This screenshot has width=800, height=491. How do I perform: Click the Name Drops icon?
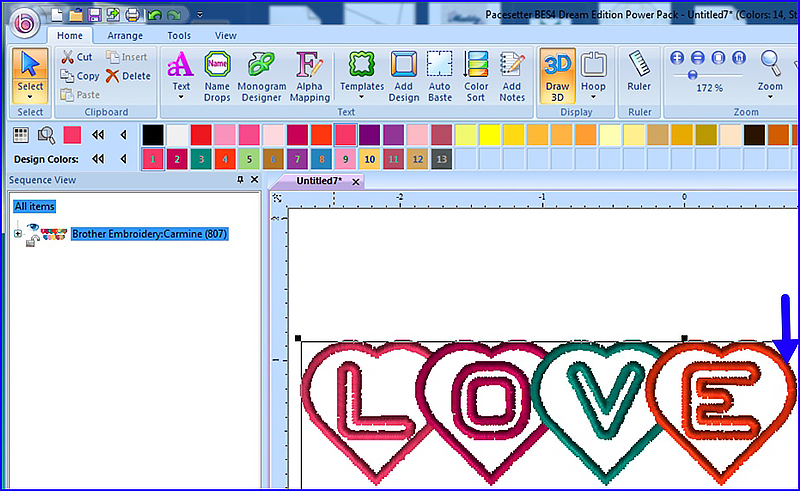(217, 75)
